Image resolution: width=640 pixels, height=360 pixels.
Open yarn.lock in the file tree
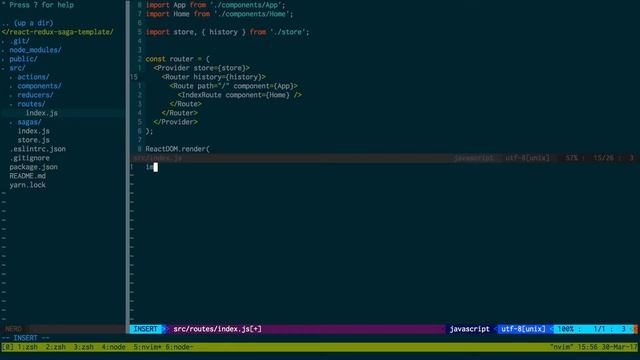pos(27,185)
